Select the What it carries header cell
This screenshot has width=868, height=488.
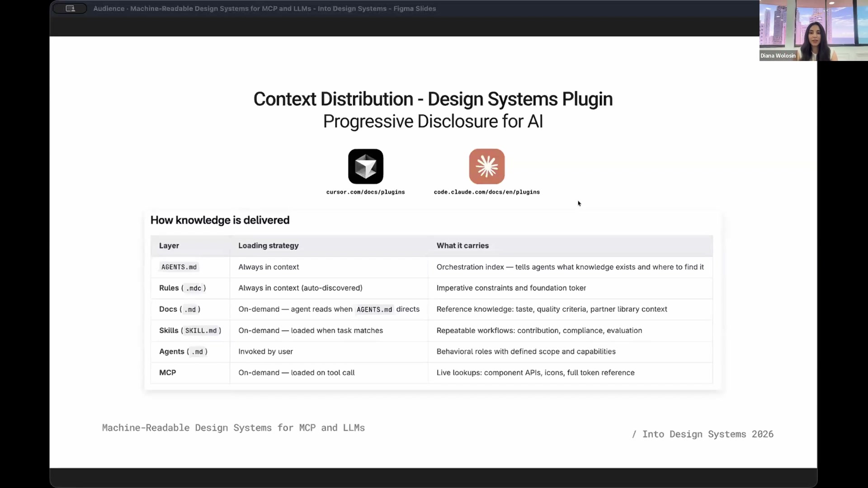click(462, 245)
